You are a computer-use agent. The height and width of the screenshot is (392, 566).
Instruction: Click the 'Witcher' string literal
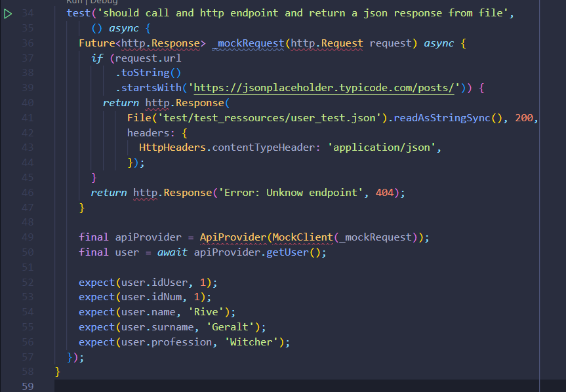point(251,342)
